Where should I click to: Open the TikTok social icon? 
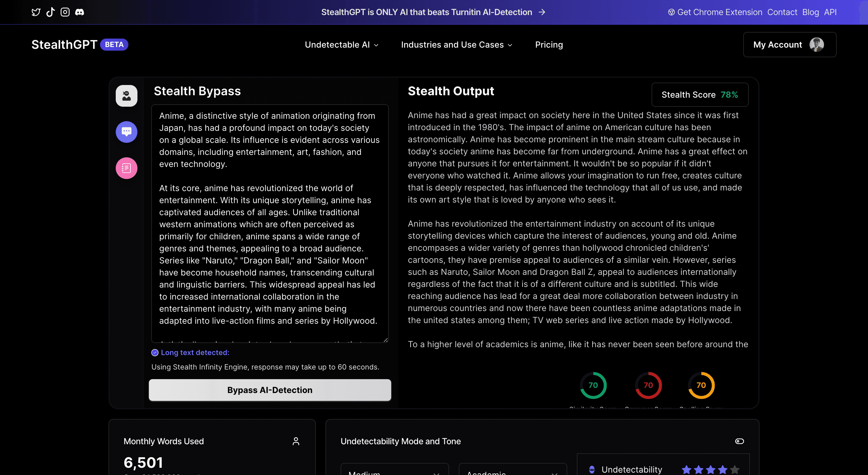coord(51,12)
